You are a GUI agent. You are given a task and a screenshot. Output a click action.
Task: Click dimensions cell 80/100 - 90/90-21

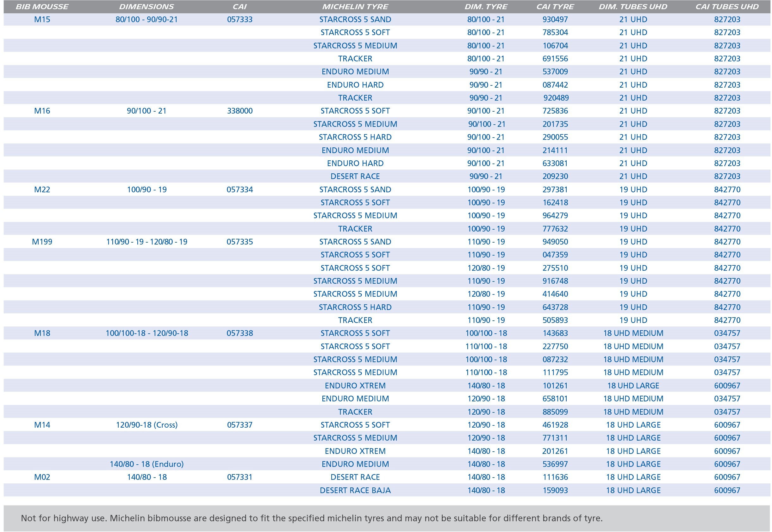[x=146, y=19]
